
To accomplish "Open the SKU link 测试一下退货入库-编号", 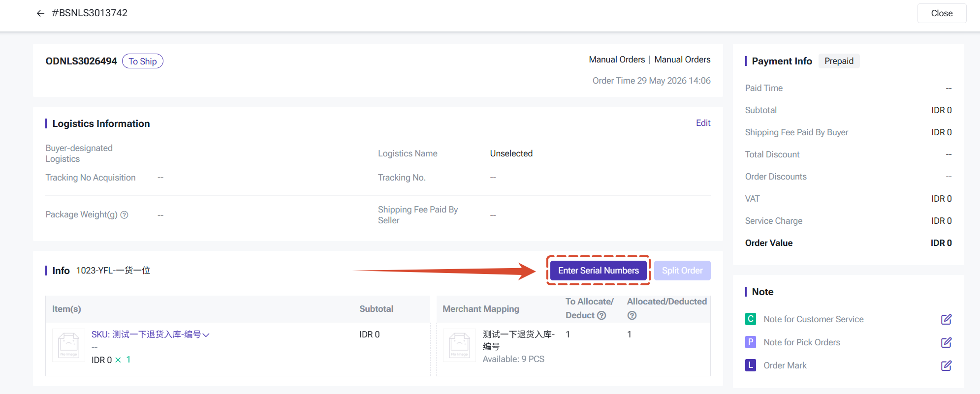I will [146, 334].
